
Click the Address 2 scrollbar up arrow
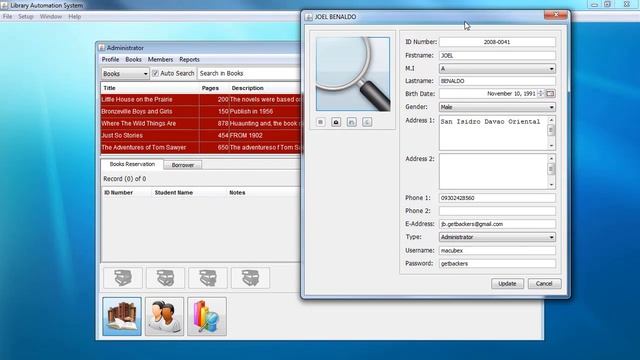(551, 158)
